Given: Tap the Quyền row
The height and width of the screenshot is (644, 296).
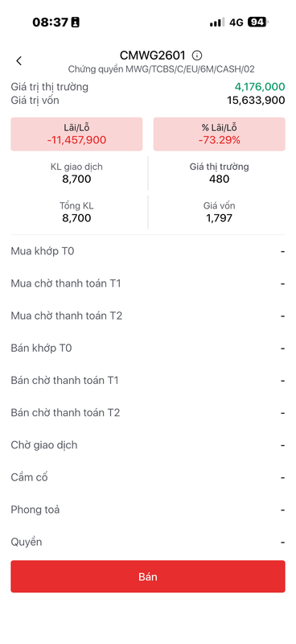Looking at the screenshot, I should point(148,542).
